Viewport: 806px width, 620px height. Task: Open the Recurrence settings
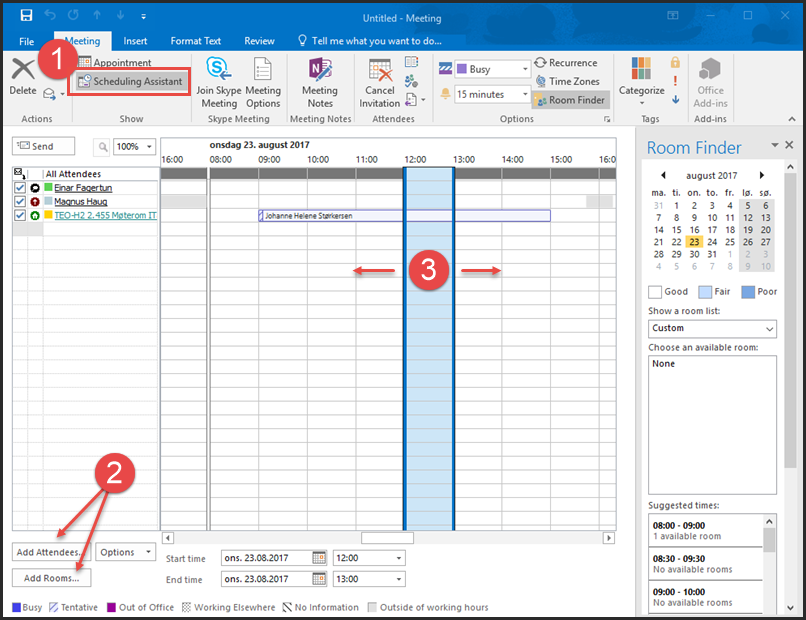pos(566,63)
